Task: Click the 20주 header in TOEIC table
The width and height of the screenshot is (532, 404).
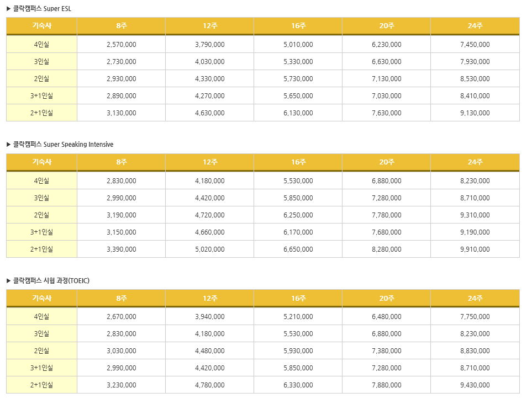Action: pos(387,299)
